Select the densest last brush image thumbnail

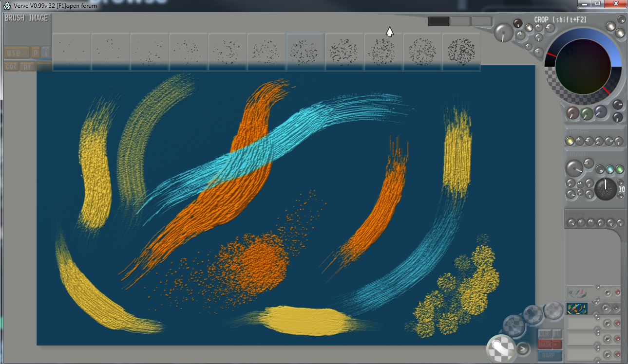pyautogui.click(x=461, y=52)
